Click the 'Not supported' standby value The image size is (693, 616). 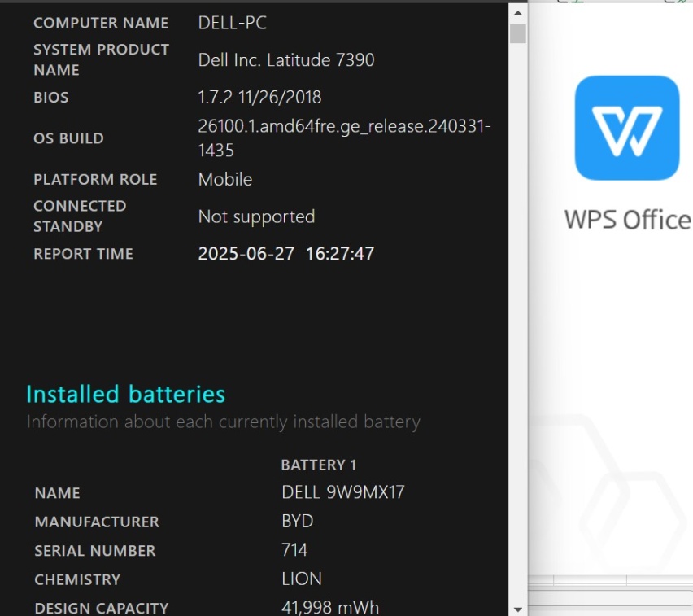[x=257, y=216]
